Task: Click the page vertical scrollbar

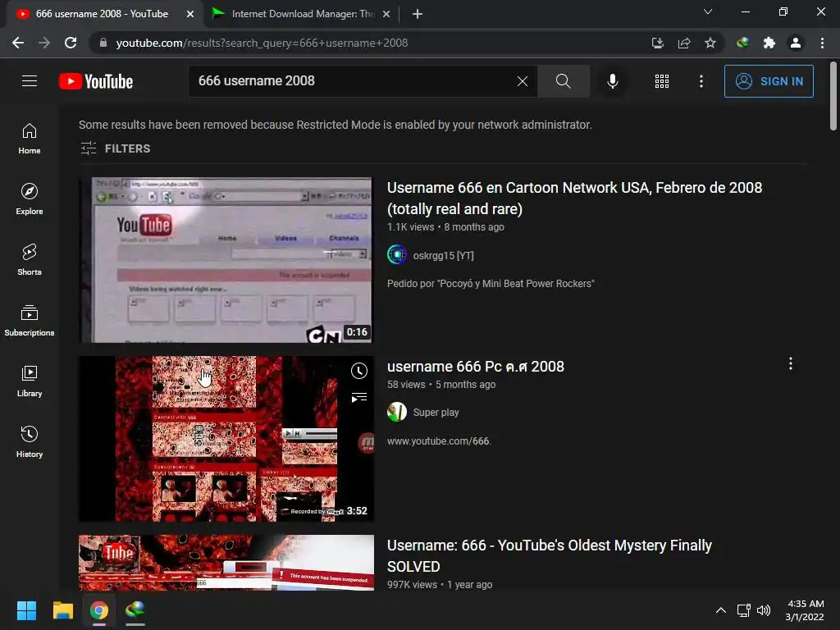Action: coord(833,97)
